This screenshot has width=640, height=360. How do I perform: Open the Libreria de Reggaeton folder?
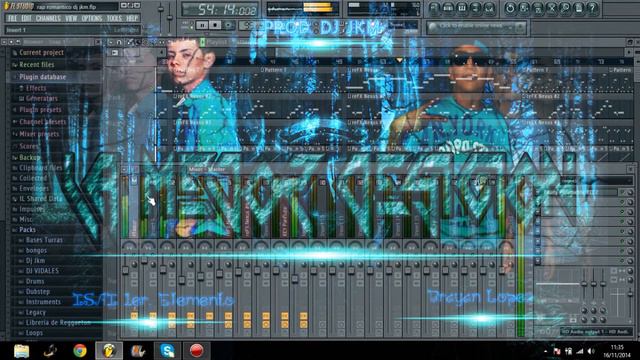pos(58,323)
